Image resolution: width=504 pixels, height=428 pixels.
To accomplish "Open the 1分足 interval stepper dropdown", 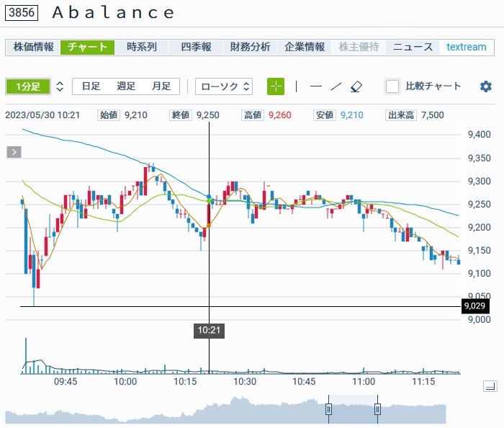I will 60,86.
